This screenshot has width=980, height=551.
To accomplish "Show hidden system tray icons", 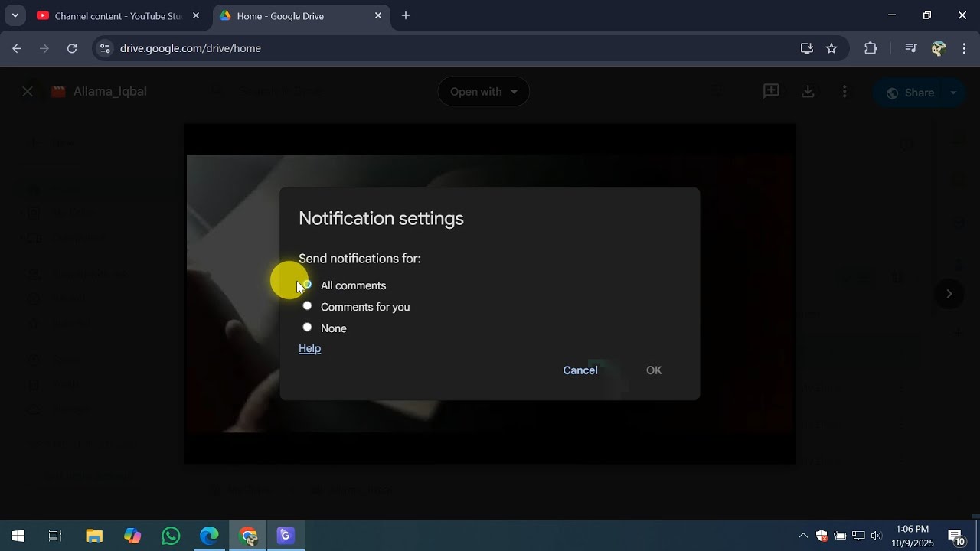I will pyautogui.click(x=802, y=536).
